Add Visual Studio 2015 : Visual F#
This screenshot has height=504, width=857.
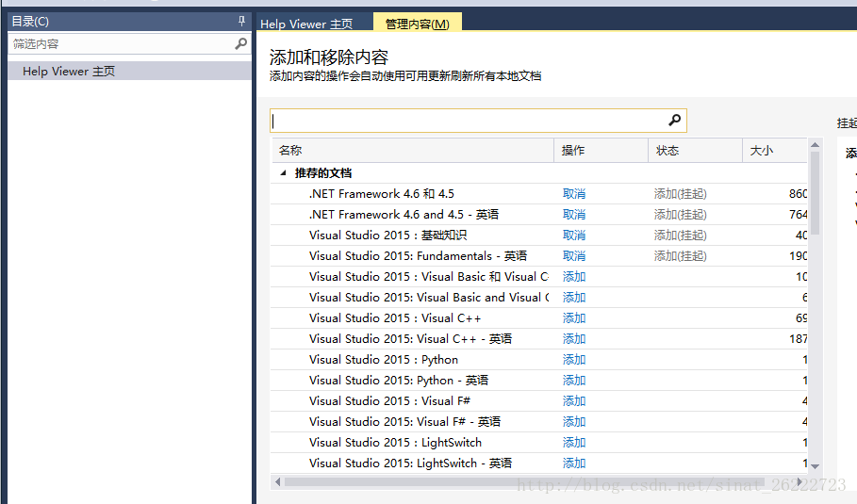click(574, 401)
